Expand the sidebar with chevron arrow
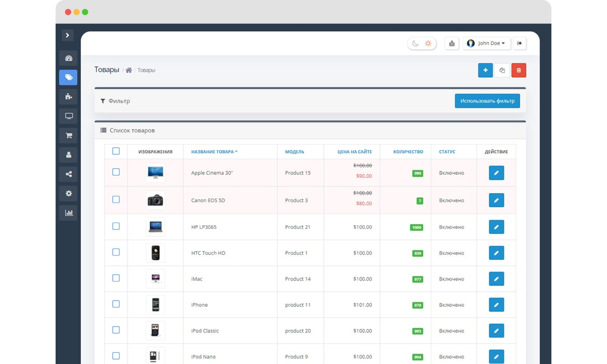Screen dimensions: 607x364 tap(67, 35)
